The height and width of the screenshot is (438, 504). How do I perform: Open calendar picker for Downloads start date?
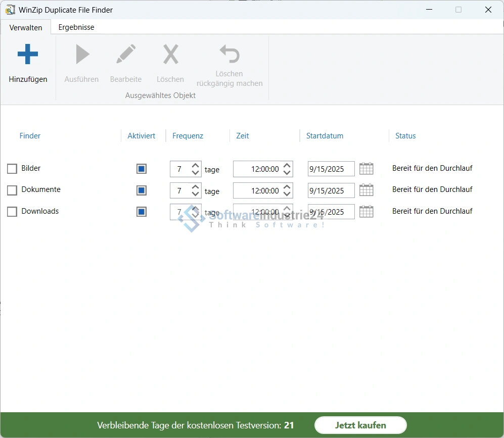tap(366, 212)
